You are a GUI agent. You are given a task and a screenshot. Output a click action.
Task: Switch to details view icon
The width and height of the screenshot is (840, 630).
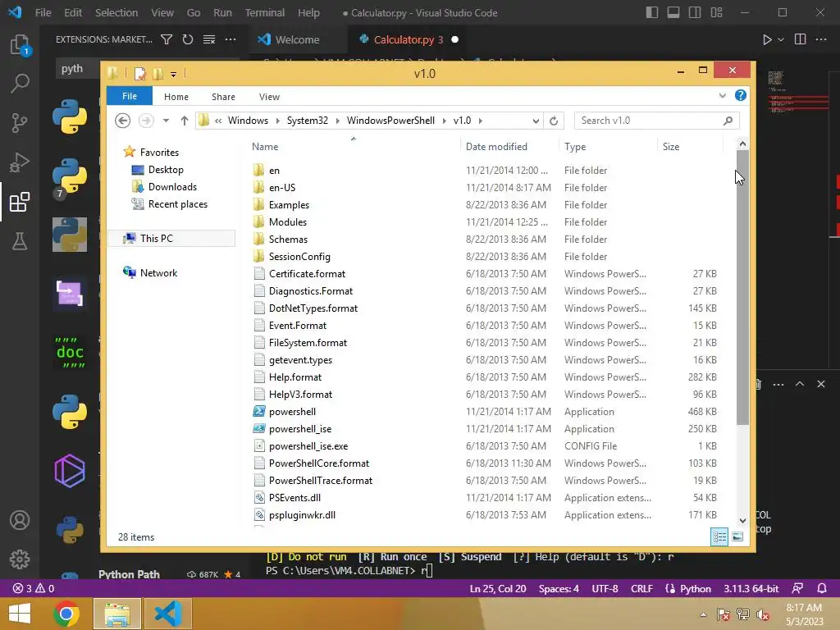[x=719, y=536]
